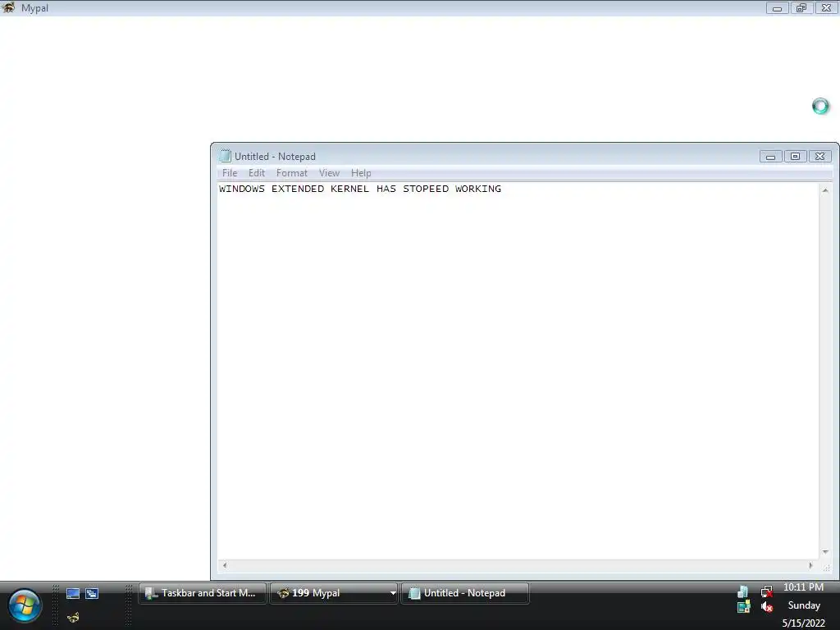Click on the word KERNEL in Notepad

[x=349, y=189]
